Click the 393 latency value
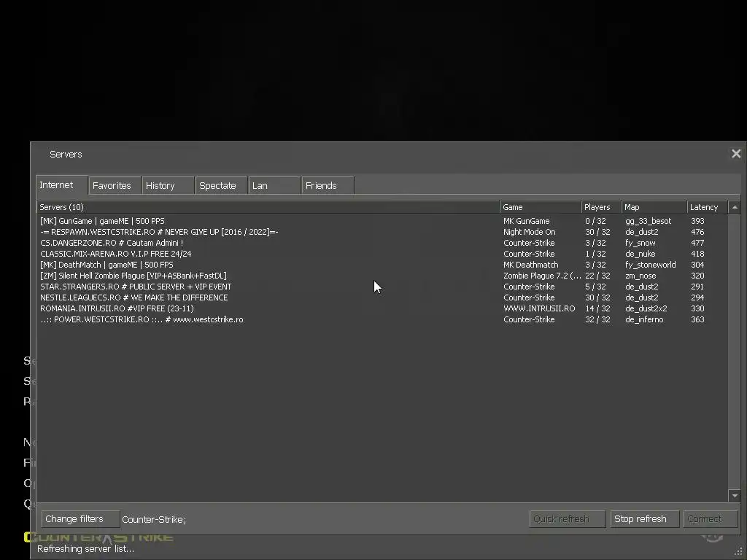This screenshot has width=747, height=560. click(x=697, y=221)
